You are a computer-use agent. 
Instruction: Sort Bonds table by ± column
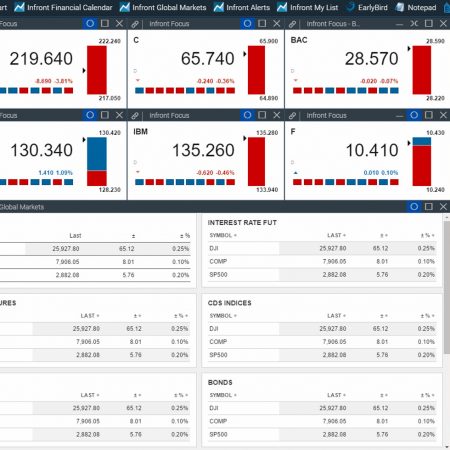384,395
